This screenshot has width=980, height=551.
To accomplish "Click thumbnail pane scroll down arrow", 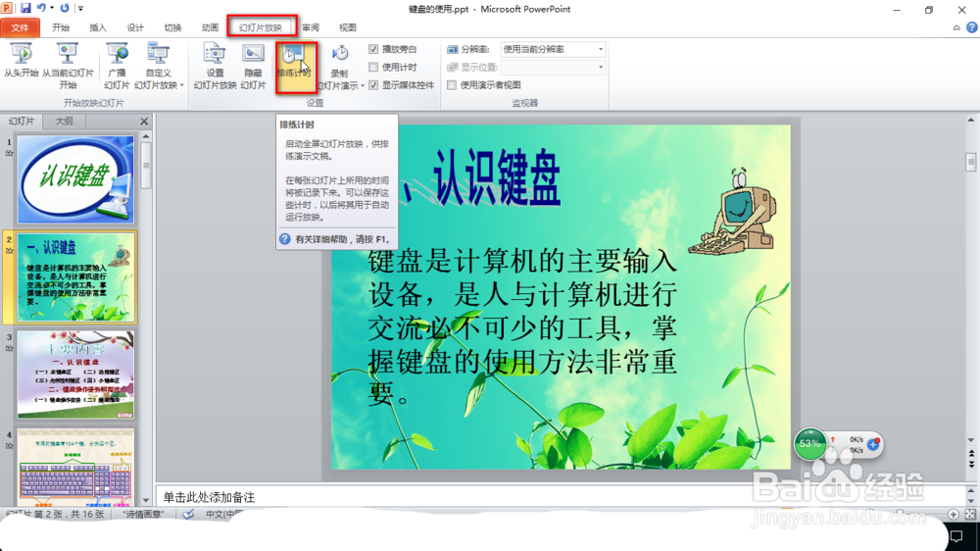I will (146, 500).
